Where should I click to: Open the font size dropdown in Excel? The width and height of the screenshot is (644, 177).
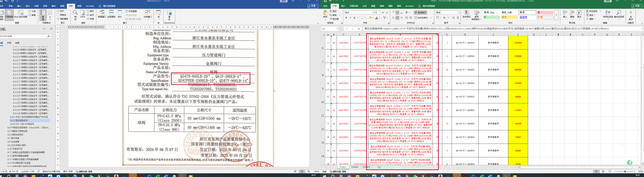point(379,12)
